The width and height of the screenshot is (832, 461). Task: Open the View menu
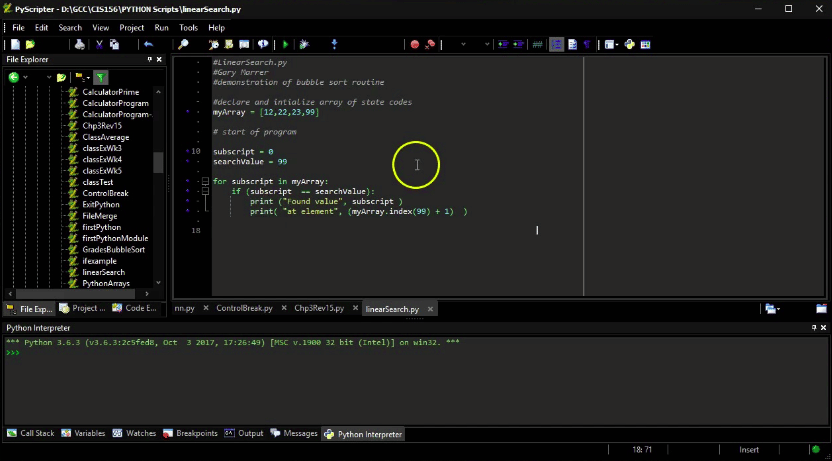[100, 28]
